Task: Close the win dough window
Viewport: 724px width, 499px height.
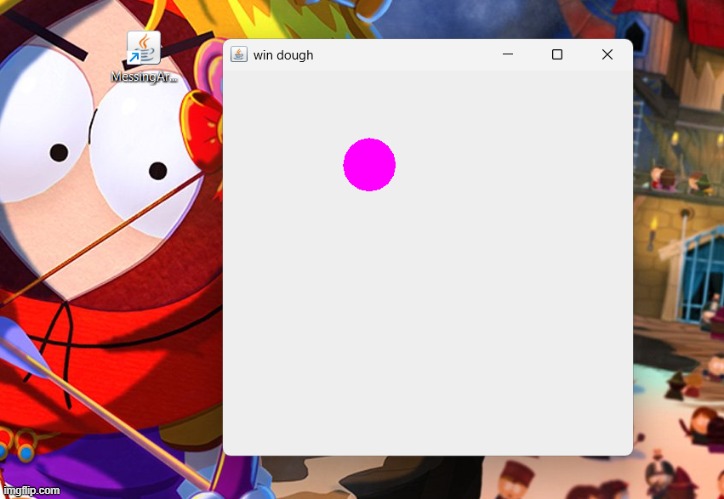Action: click(607, 54)
